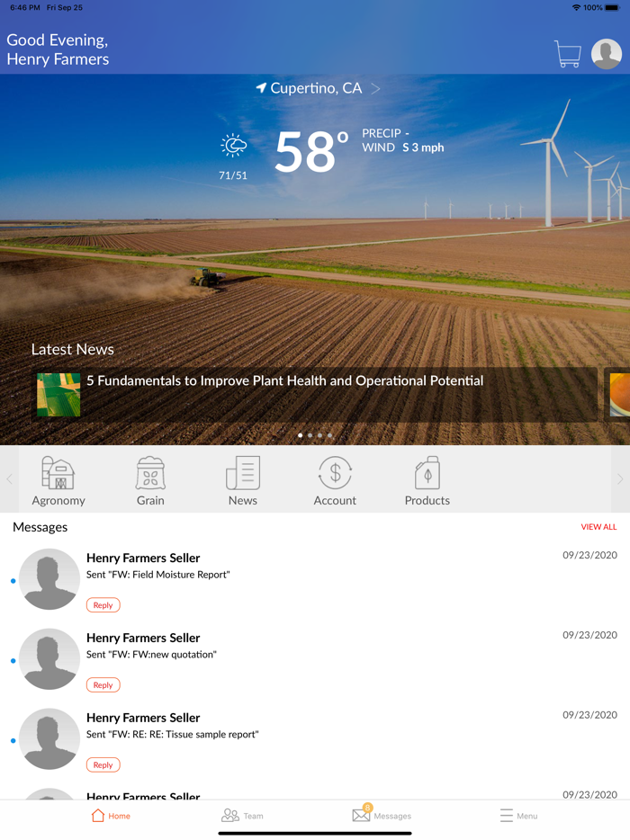Screen dimensions: 630x840
Task: Tap sender avatar of Field Moisture message
Action: [49, 579]
